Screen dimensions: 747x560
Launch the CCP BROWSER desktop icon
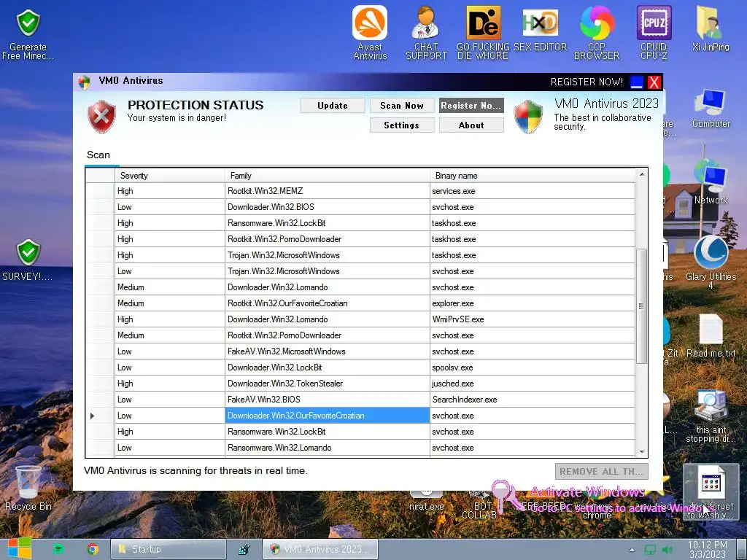coord(597,32)
